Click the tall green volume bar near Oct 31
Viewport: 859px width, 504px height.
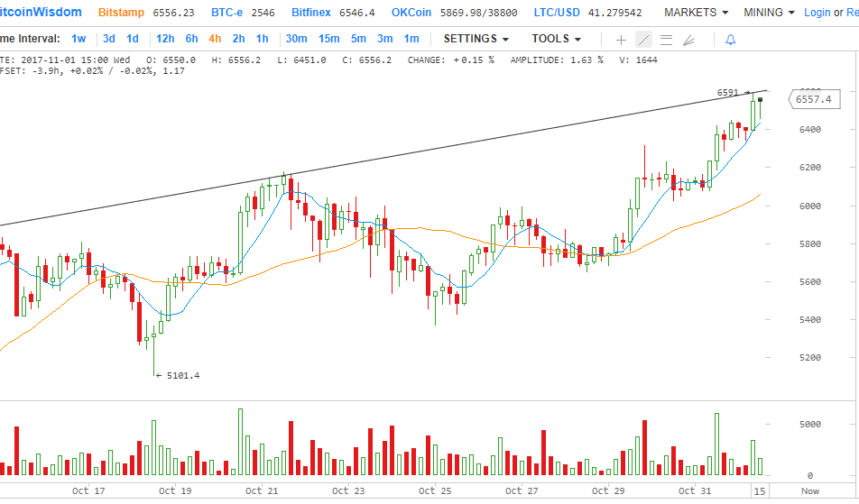pos(716,444)
